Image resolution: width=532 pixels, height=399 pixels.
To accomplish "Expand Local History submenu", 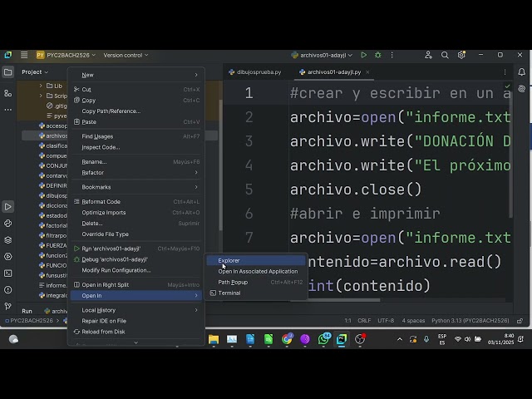I will [x=136, y=310].
